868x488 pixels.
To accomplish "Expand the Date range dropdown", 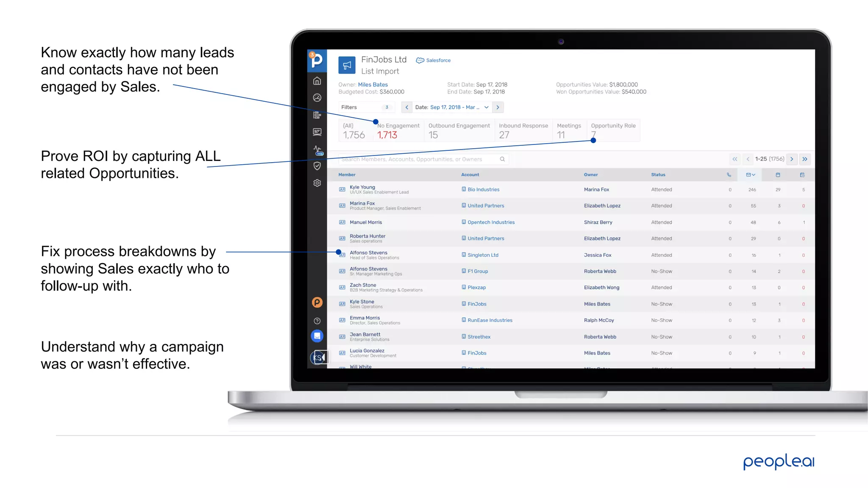I will click(452, 107).
